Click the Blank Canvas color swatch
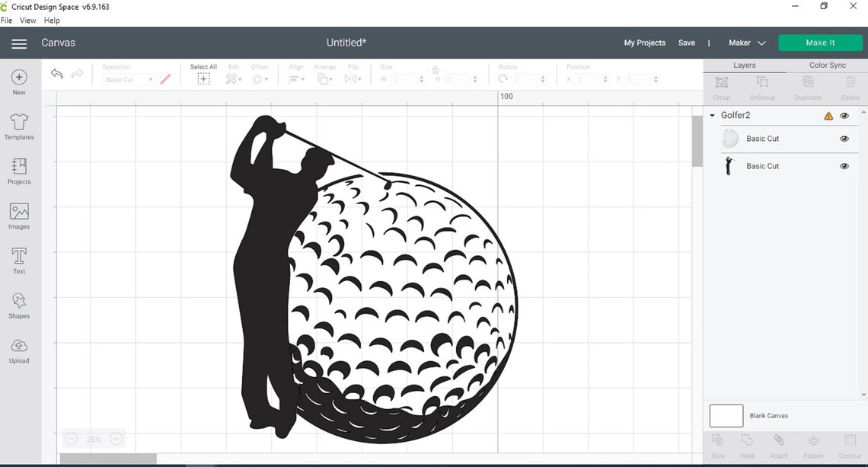 point(726,415)
